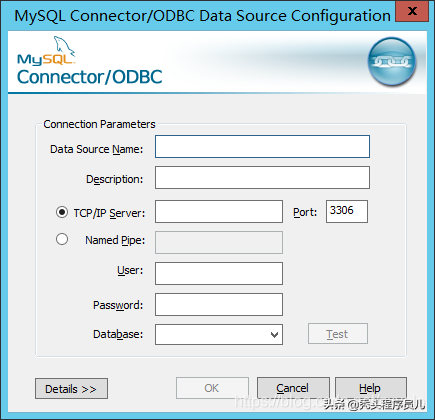Click the MySQL dolphin logo
The width and height of the screenshot is (435, 420).
pos(47,50)
